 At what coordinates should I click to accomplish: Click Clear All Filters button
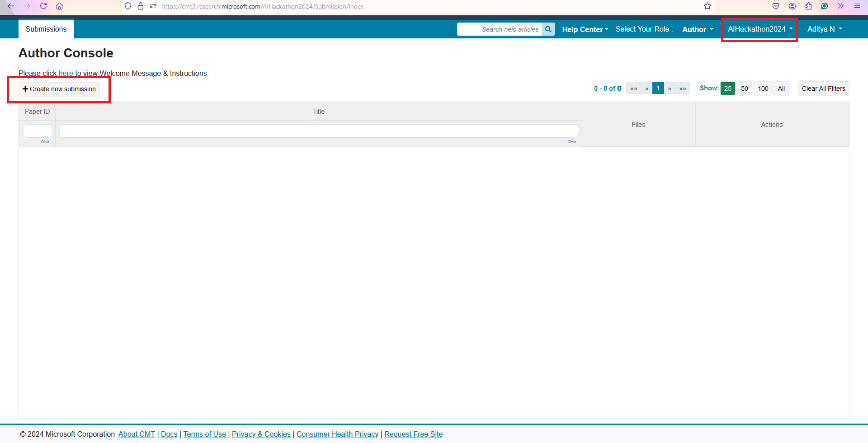(x=823, y=89)
